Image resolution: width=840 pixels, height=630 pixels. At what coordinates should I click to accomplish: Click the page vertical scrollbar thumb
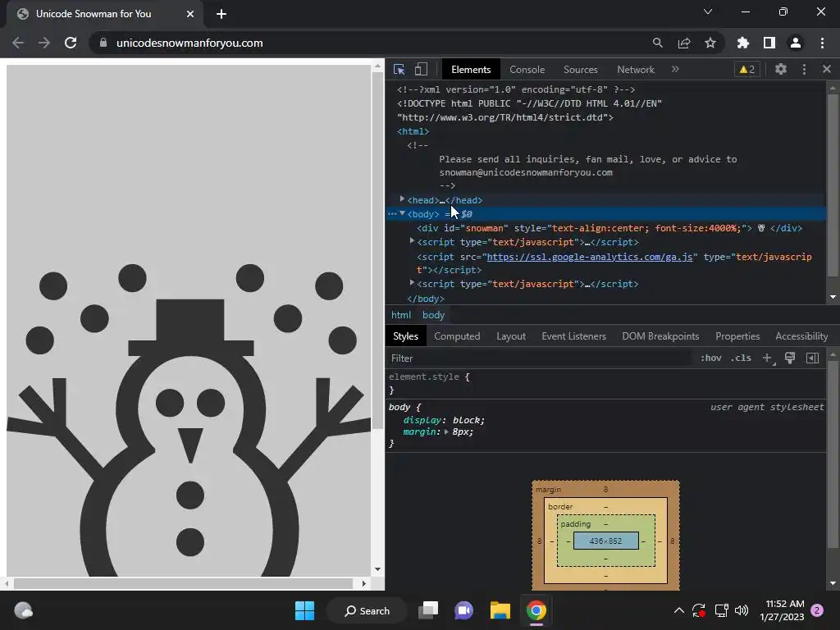(x=377, y=252)
